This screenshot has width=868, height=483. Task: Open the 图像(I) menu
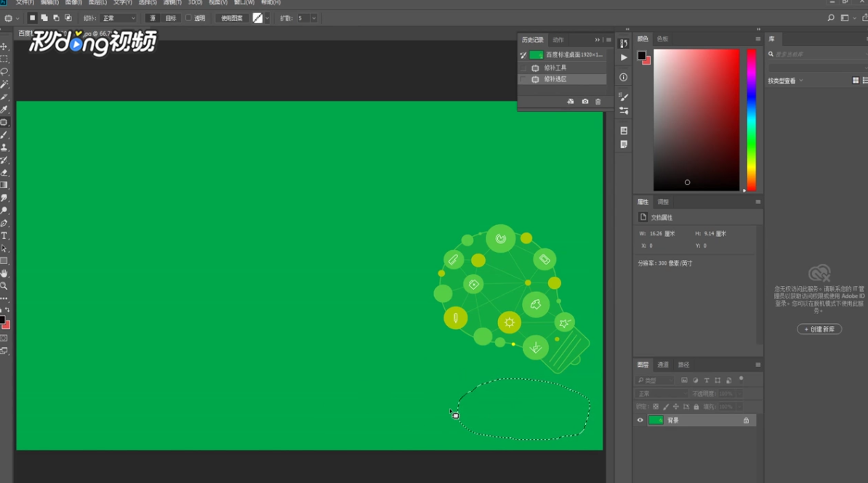73,3
